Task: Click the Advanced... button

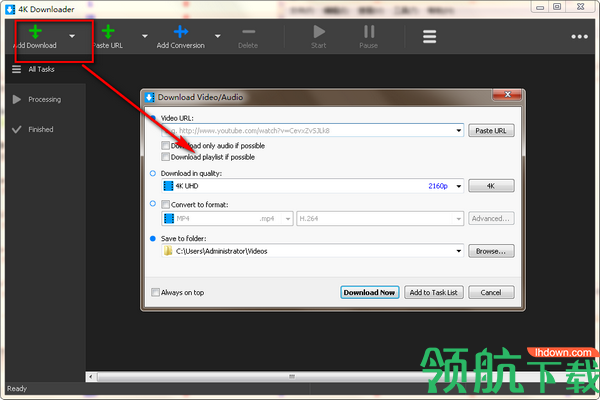Action: [491, 219]
